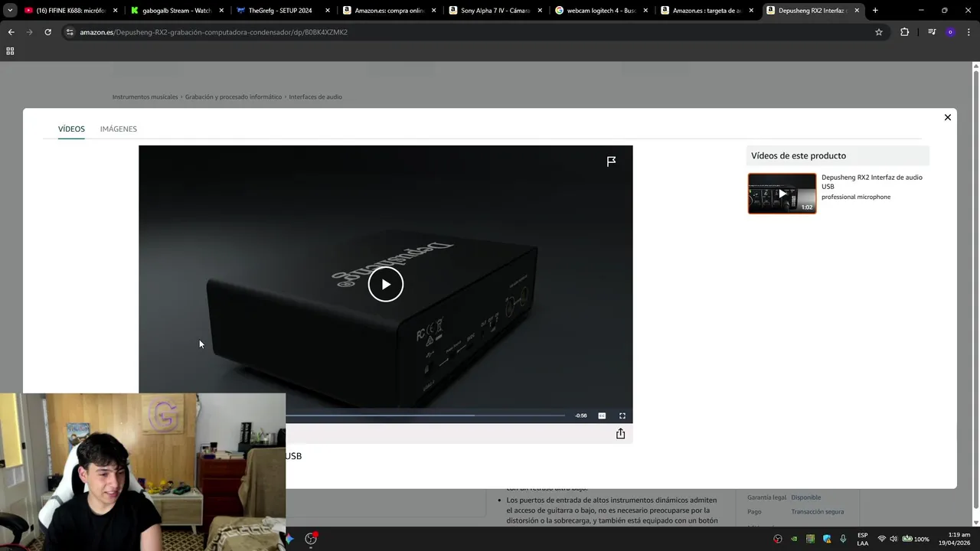Open the Disponible link beside Garantía legal
This screenshot has height=551, width=980.
coord(805,497)
